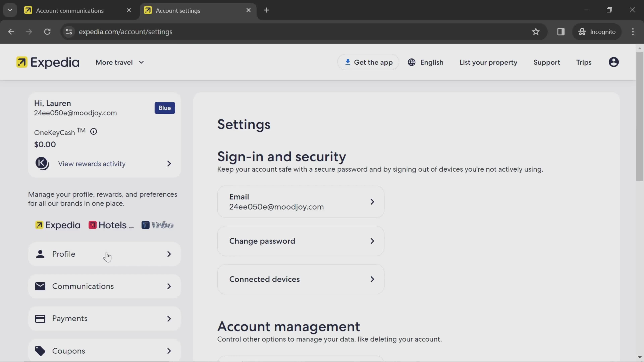
Task: Open the browser side panel
Action: 561,32
